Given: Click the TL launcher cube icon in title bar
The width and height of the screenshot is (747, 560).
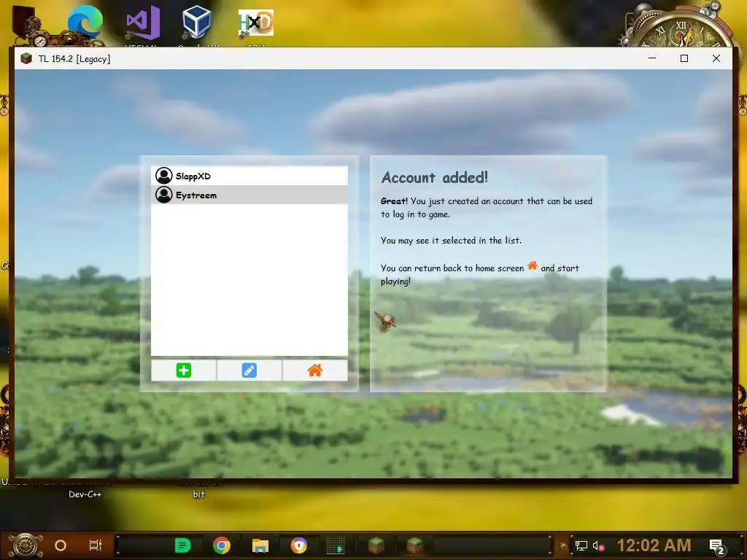Looking at the screenshot, I should [x=26, y=58].
